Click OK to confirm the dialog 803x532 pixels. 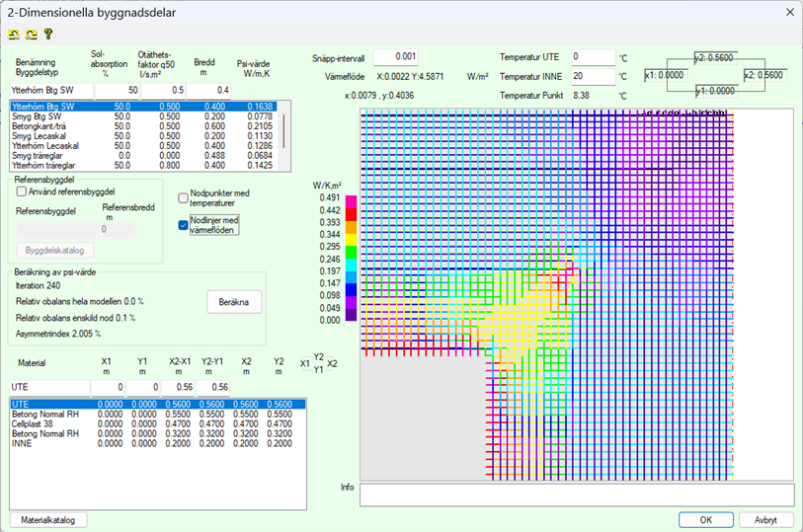tap(705, 519)
